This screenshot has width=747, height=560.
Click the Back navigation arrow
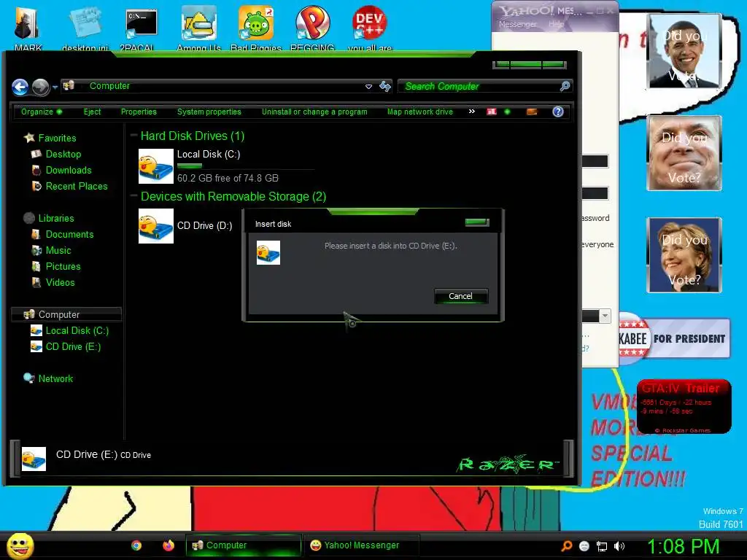coord(20,87)
